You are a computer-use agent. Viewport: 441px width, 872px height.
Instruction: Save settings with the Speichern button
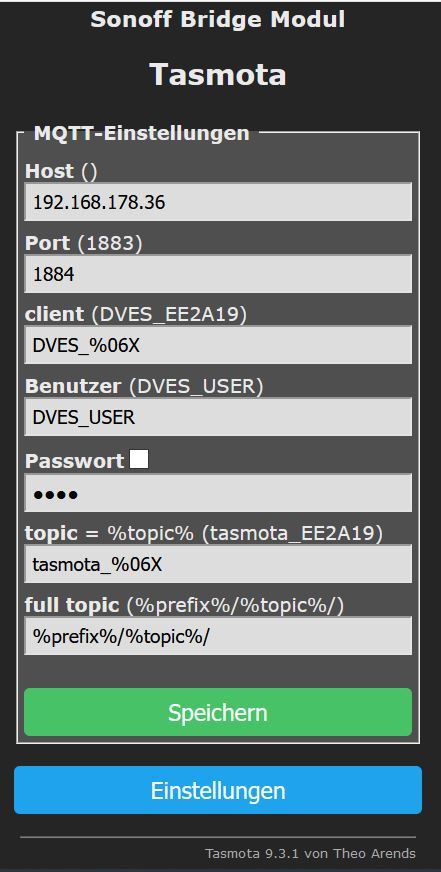[218, 712]
